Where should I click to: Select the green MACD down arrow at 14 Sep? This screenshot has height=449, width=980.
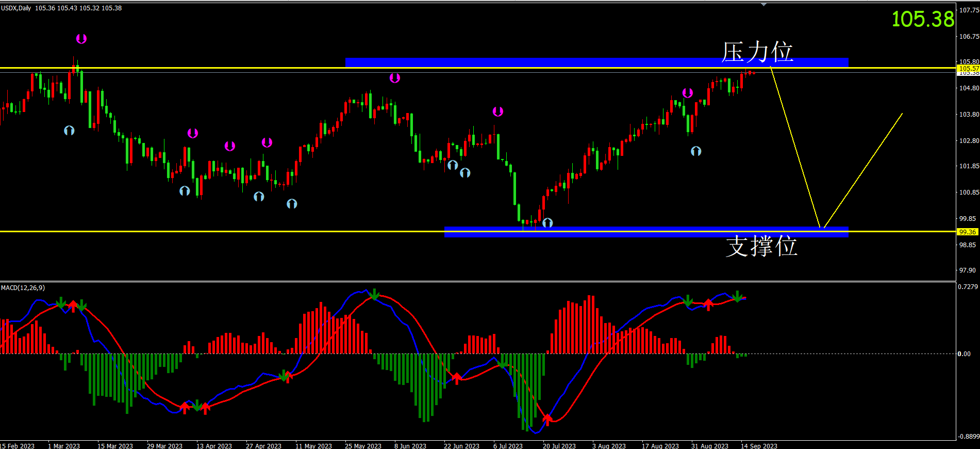point(738,296)
